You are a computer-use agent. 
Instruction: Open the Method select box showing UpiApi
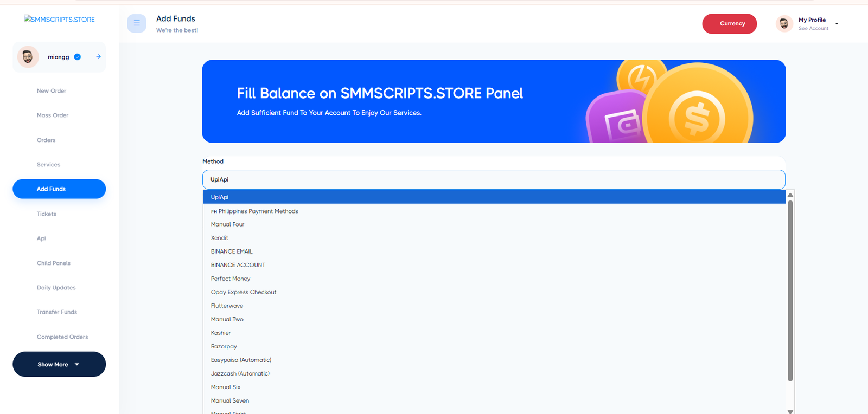click(494, 179)
